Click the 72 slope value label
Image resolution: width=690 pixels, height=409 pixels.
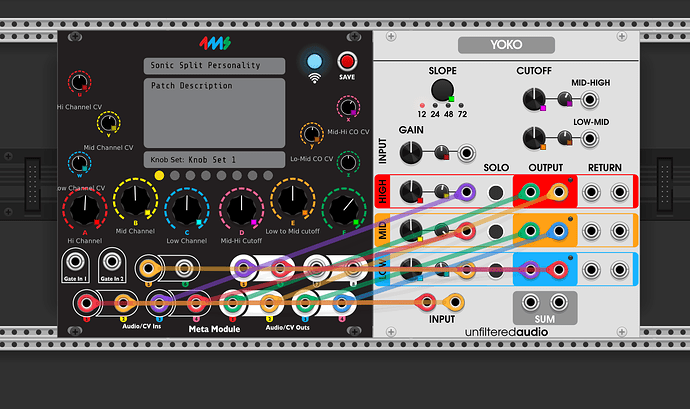[462, 114]
